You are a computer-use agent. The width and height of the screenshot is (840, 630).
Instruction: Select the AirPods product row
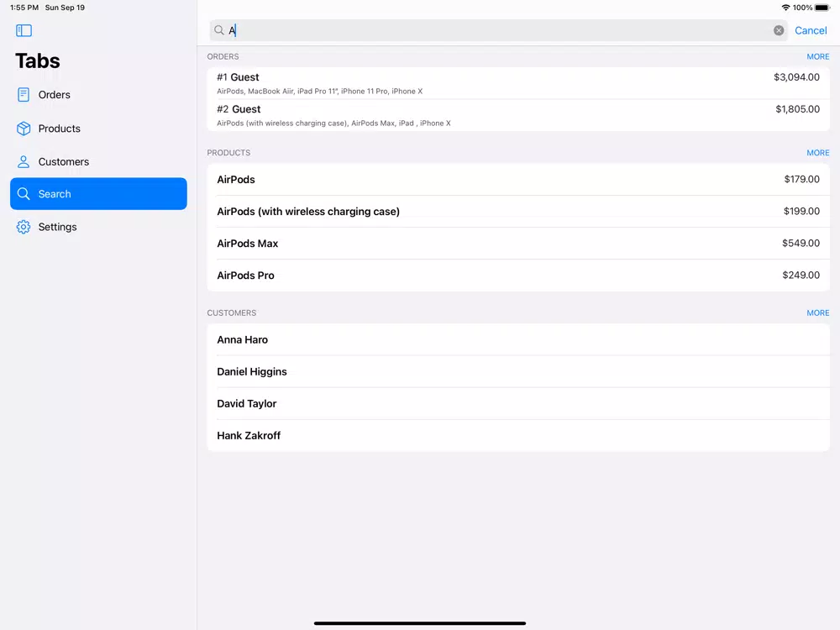click(x=518, y=180)
